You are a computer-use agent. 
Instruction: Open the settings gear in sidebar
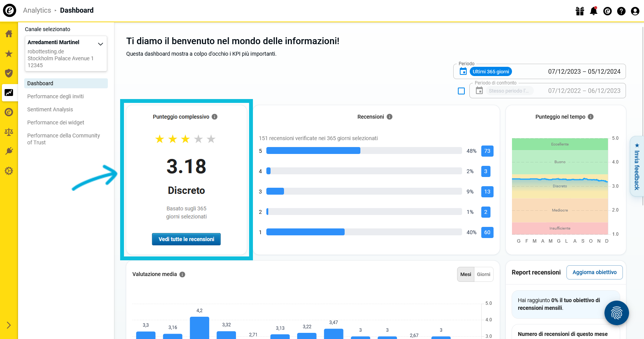[x=9, y=171]
